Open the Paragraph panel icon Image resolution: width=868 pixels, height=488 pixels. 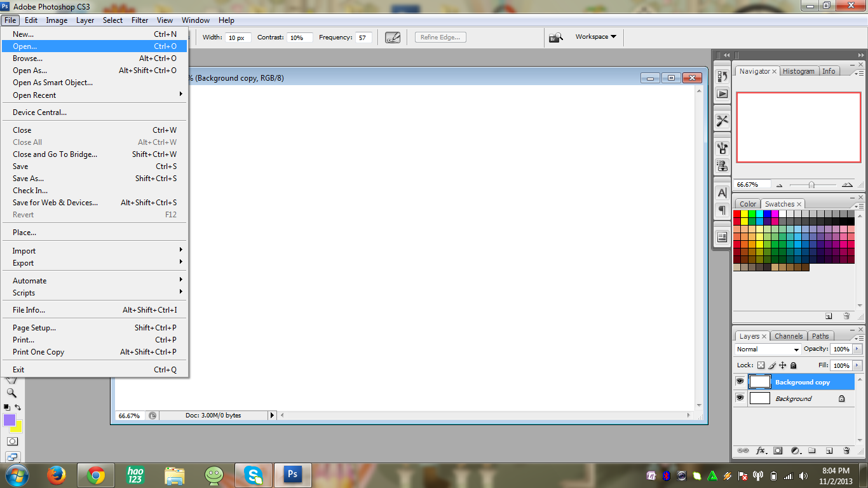[722, 209]
